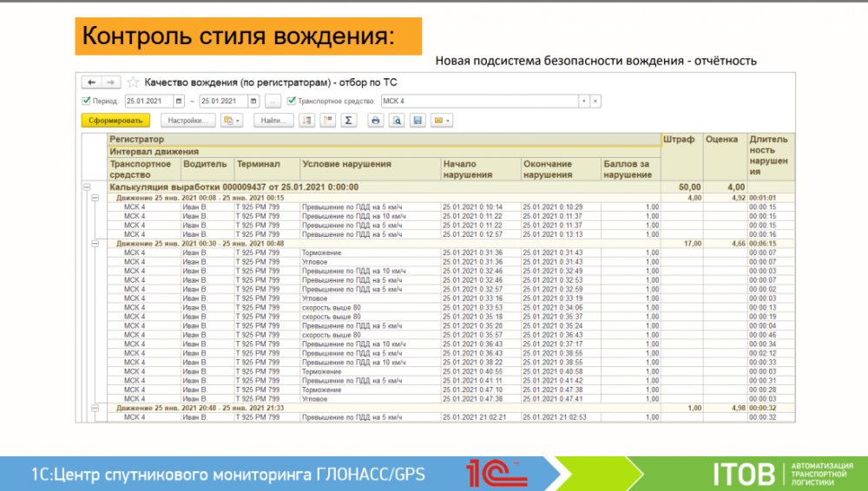This screenshot has width=868, height=491.
Task: Open print preview with magnifier icon
Action: (396, 121)
